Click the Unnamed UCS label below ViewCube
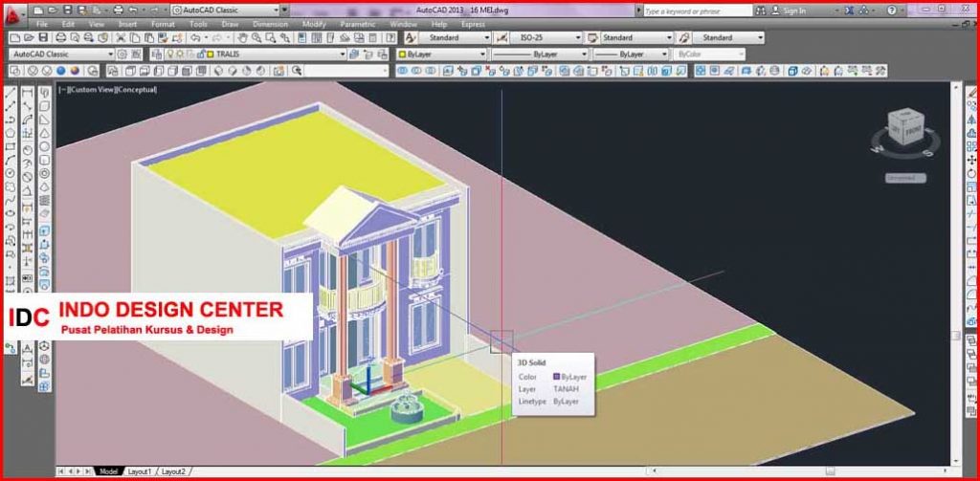 pyautogui.click(x=905, y=178)
